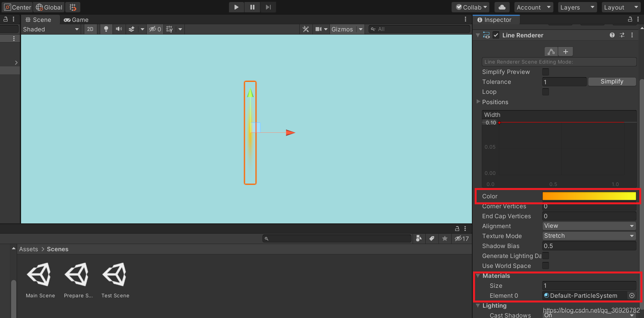Click the Tolerance input field
The image size is (644, 318).
(564, 82)
